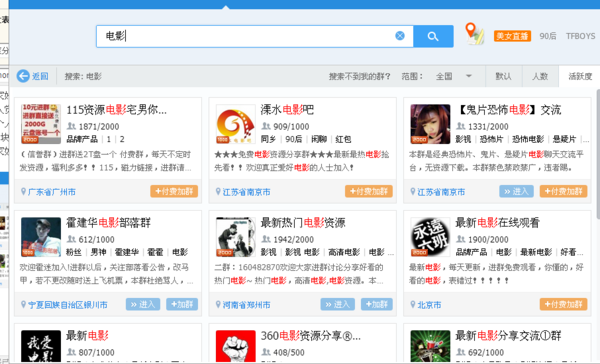Click the 高清电影 tag on 最新热门电影资源
The image size is (600, 364).
click(344, 252)
